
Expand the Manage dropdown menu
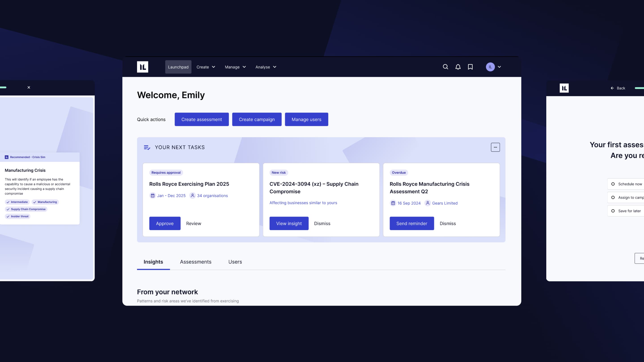pos(235,67)
